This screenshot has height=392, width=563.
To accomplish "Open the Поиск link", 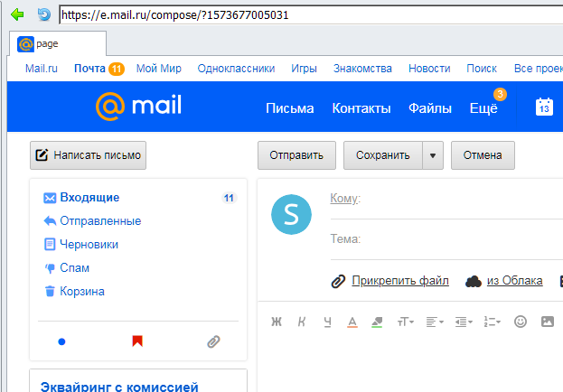I will [482, 69].
